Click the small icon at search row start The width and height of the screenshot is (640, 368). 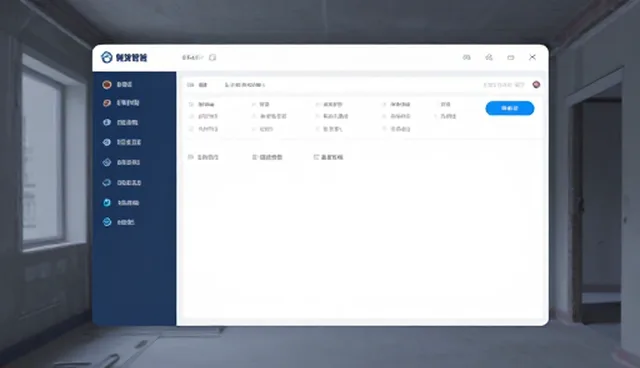tap(190, 85)
